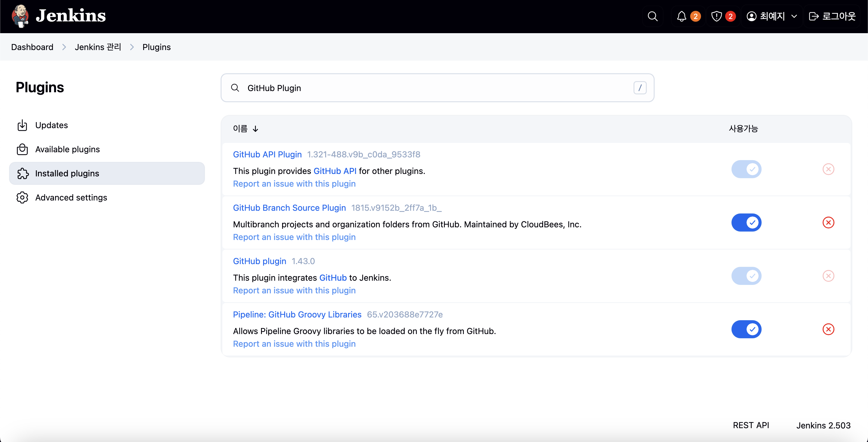Click the Jenkins title text

pos(71,15)
